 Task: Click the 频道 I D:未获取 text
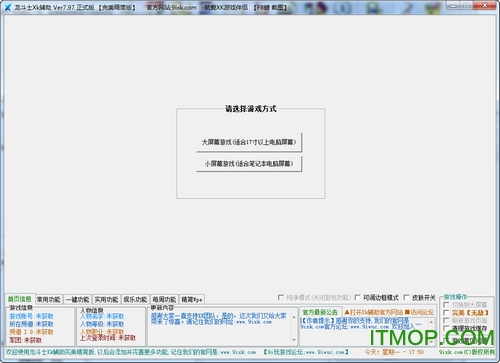31,332
